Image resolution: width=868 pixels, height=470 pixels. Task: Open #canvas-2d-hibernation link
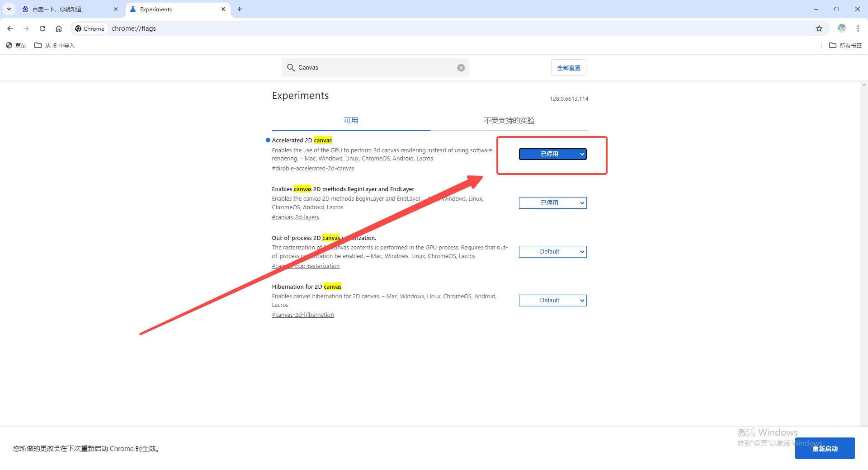tap(303, 315)
